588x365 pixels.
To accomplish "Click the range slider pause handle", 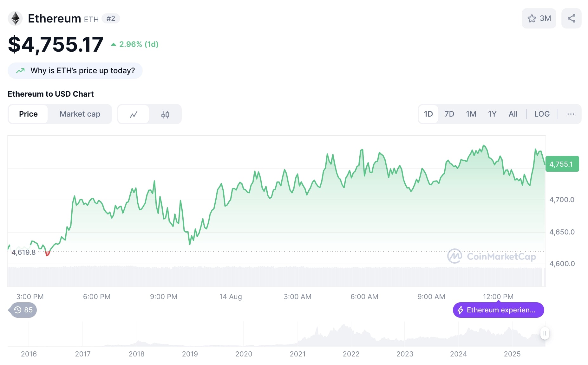I will [545, 333].
